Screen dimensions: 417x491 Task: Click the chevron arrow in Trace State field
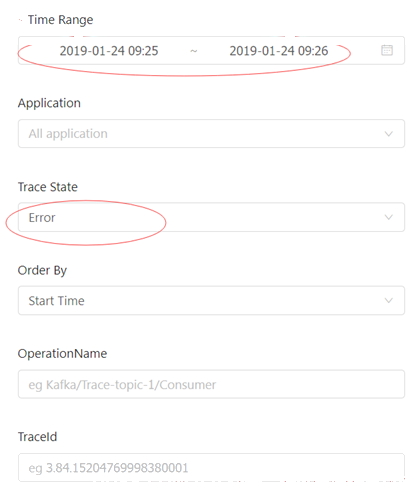tap(388, 217)
